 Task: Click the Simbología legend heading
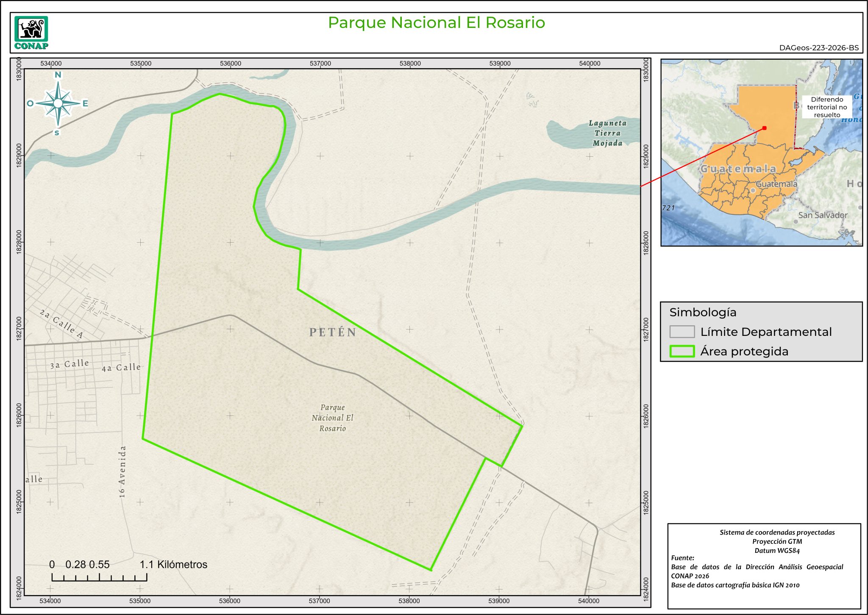tap(703, 312)
